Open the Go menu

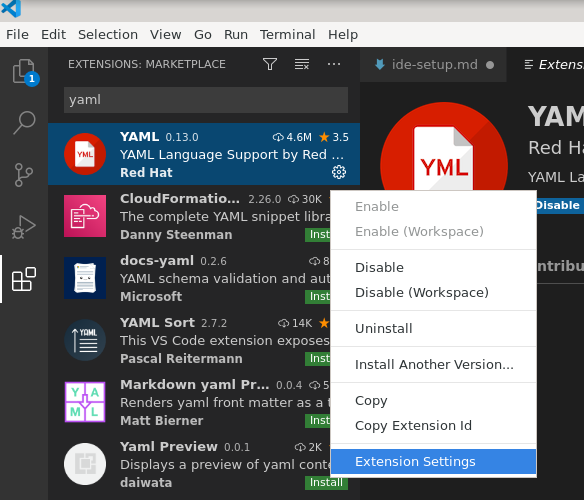click(x=203, y=35)
